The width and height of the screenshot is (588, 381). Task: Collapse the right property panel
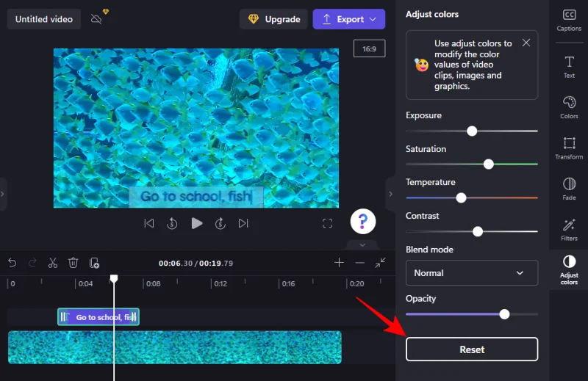click(390, 194)
